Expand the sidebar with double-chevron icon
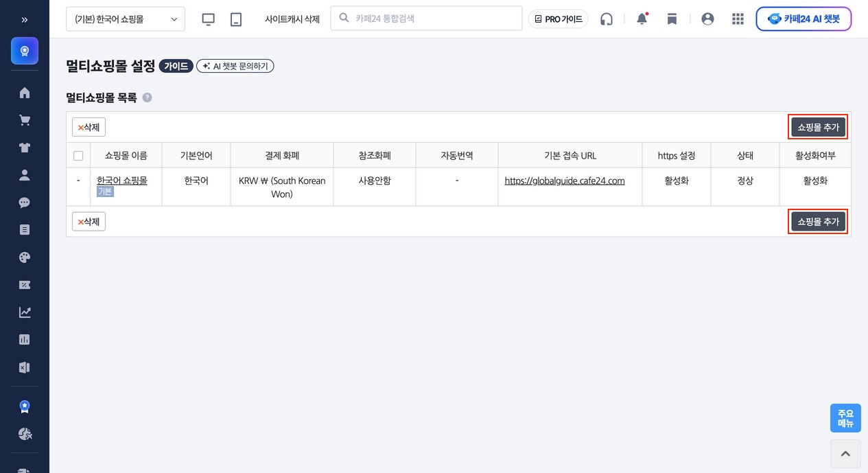The image size is (868, 473). (25, 19)
